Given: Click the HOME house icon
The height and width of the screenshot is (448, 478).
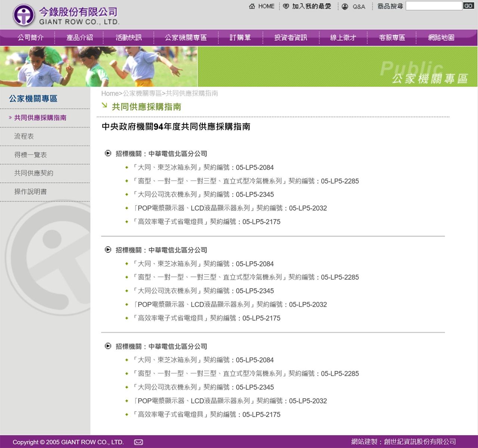Looking at the screenshot, I should [252, 6].
